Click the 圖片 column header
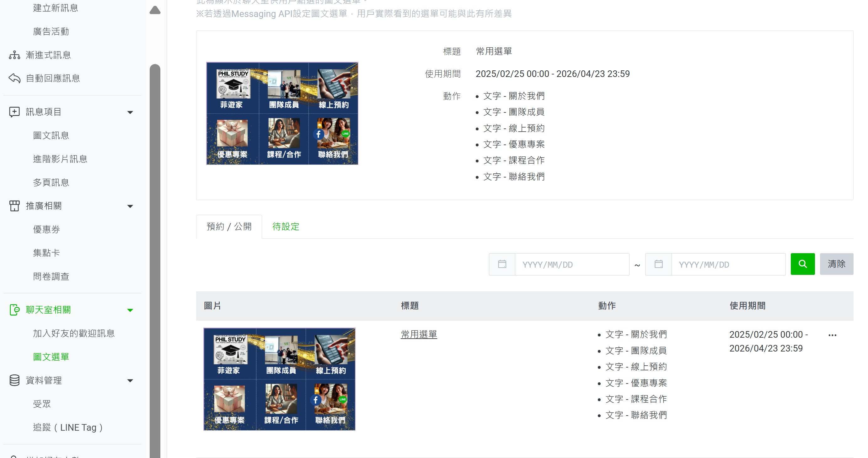The width and height of the screenshot is (868, 458). pos(213,306)
